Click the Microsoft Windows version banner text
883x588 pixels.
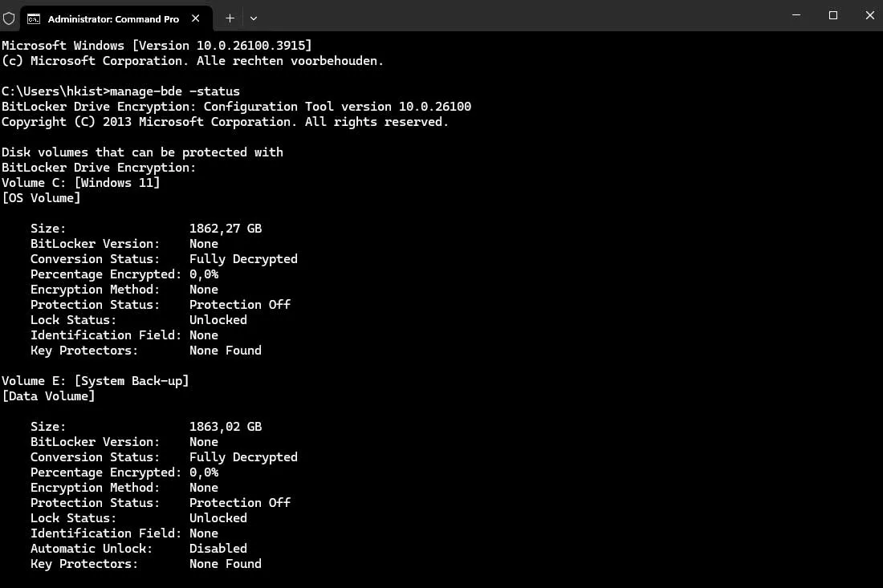pos(157,45)
